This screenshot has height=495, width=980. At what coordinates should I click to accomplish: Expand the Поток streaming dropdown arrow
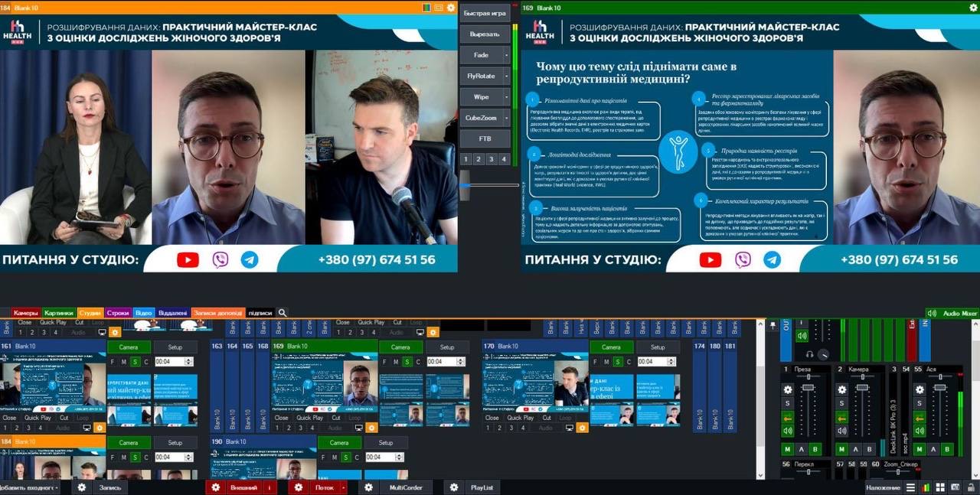pyautogui.click(x=343, y=487)
